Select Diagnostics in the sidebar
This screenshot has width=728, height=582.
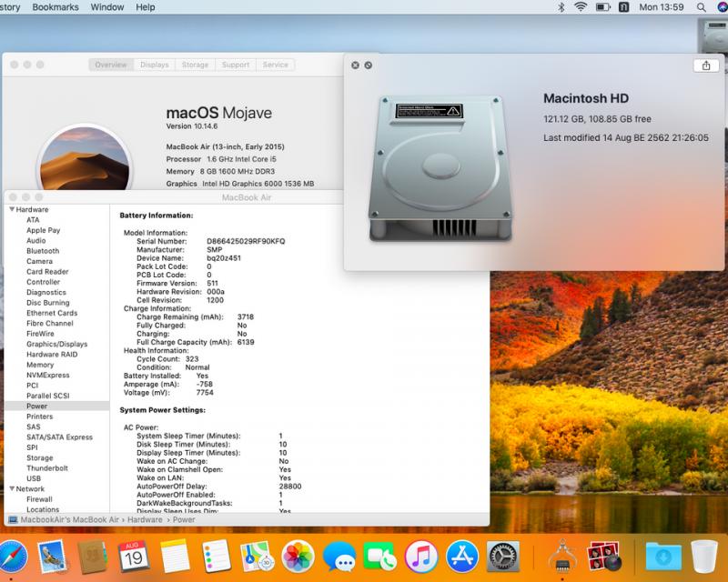pyautogui.click(x=46, y=293)
